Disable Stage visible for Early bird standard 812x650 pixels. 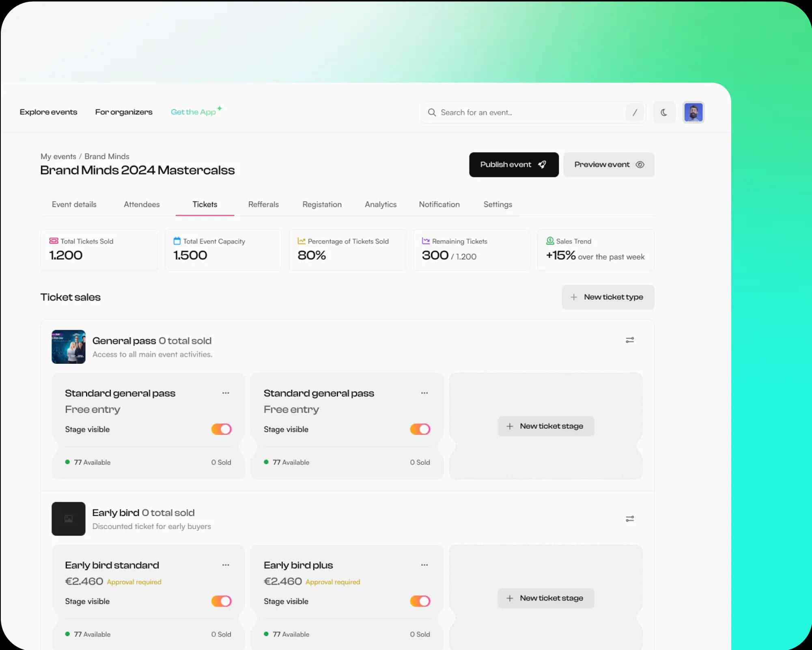click(x=221, y=601)
